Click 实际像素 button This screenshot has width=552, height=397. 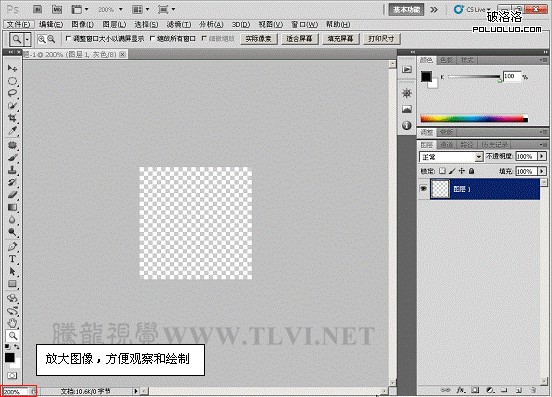point(258,39)
